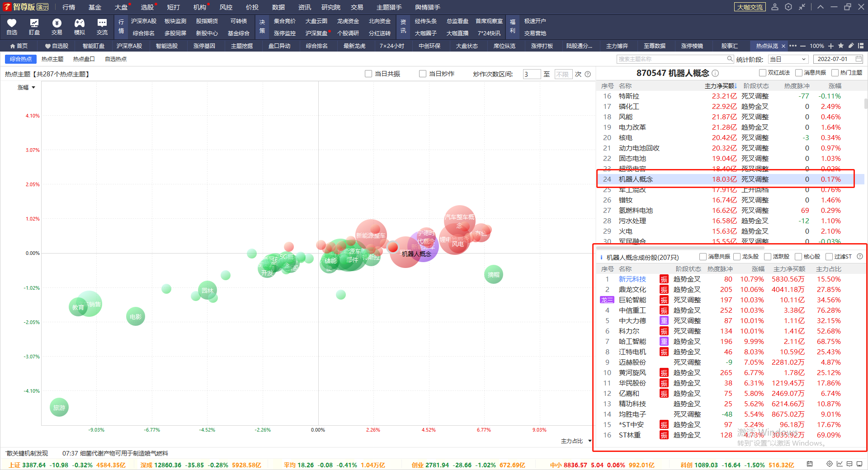
Task: Tick the 活跃股 checkbox
Action: click(768, 257)
